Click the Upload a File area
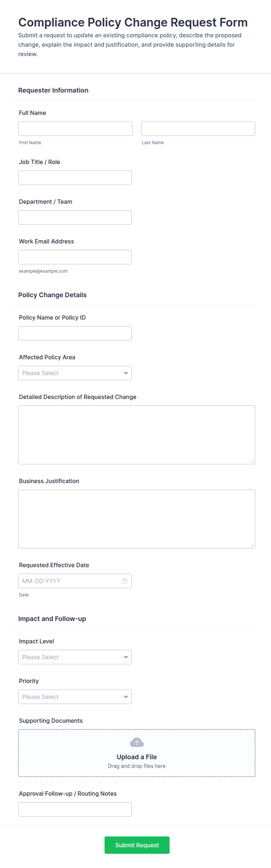This screenshot has width=271, height=868. click(137, 753)
